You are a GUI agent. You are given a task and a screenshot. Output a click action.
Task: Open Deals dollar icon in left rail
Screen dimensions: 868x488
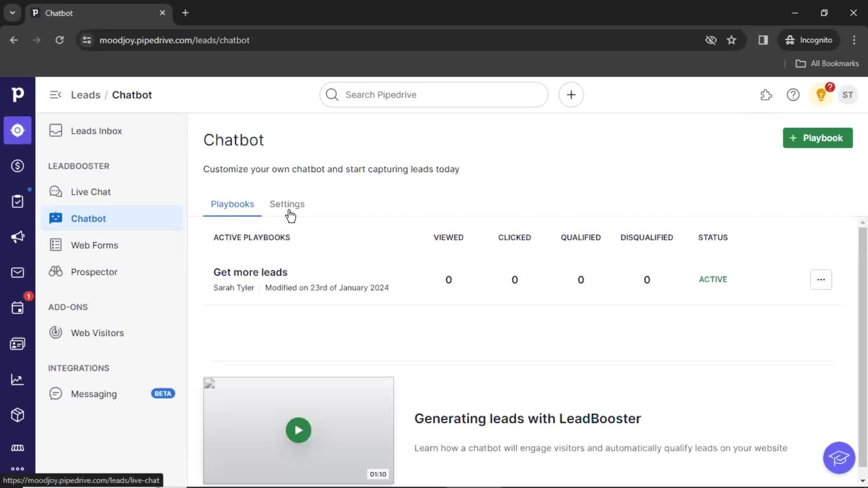coord(17,166)
